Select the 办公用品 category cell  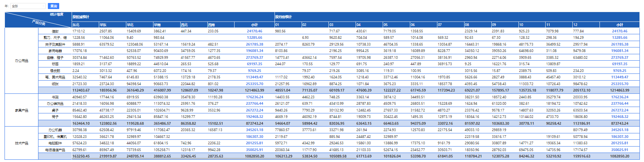21,61
